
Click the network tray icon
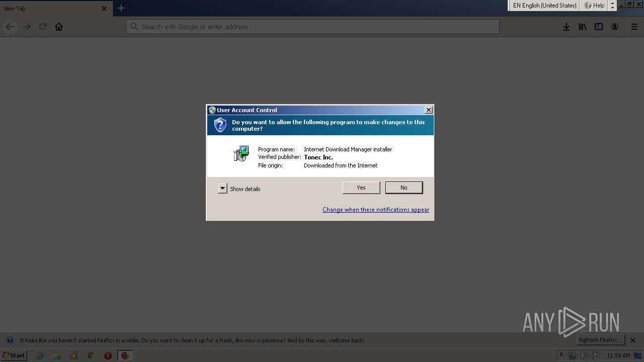572,355
